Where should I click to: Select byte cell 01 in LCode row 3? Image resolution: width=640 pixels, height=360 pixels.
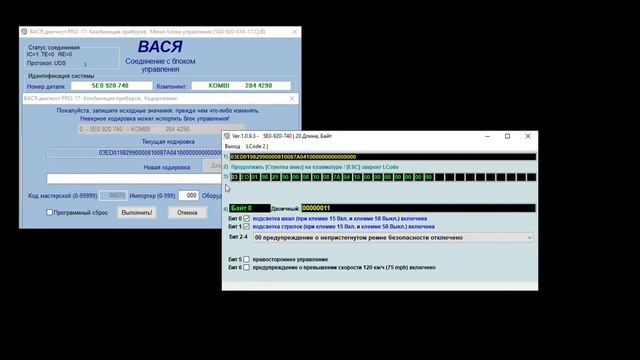pos(255,177)
